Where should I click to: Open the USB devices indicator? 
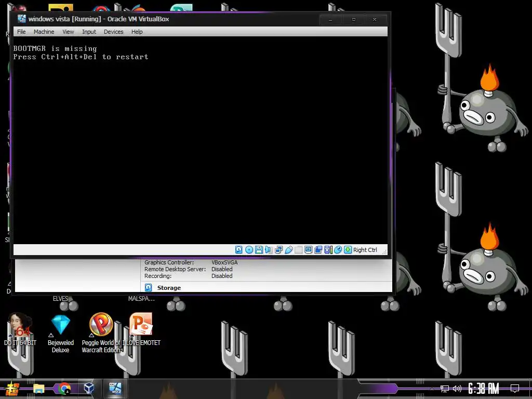289,250
